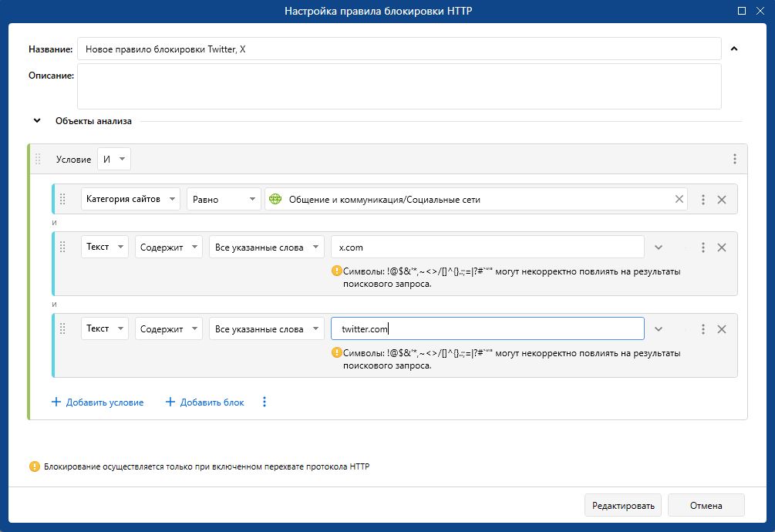Remove the twitter.com condition row
Viewport: 775px width, 532px height.
[722, 329]
